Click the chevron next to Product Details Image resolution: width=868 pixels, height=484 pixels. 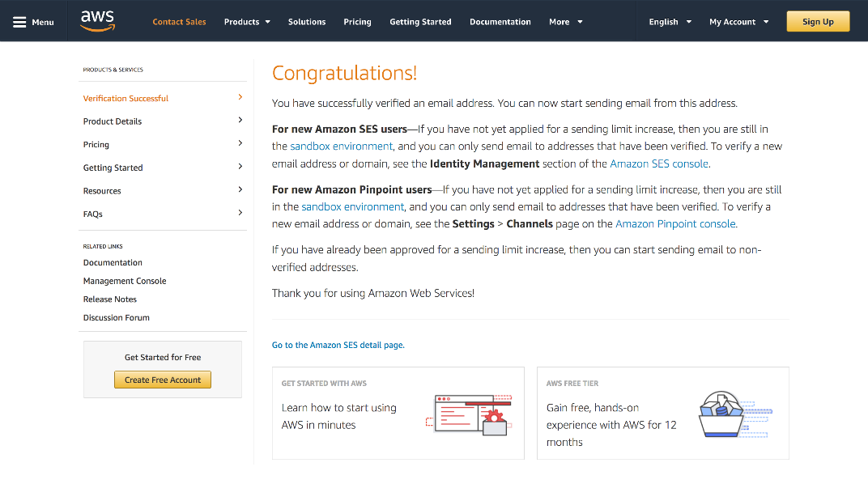240,121
